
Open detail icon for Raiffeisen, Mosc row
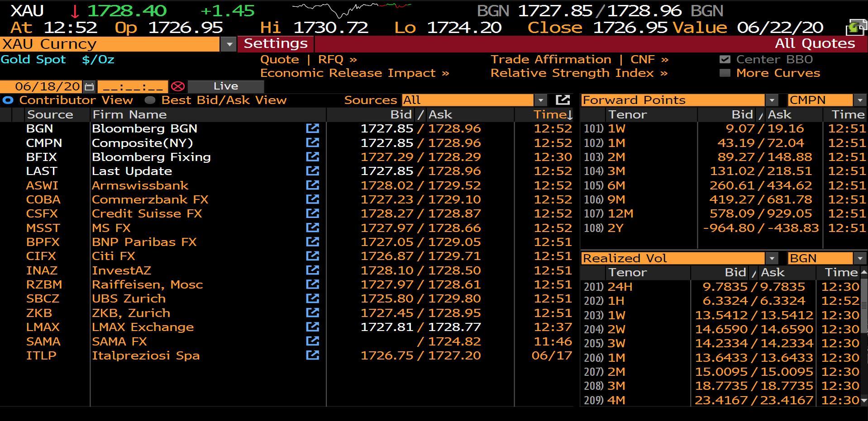click(312, 284)
